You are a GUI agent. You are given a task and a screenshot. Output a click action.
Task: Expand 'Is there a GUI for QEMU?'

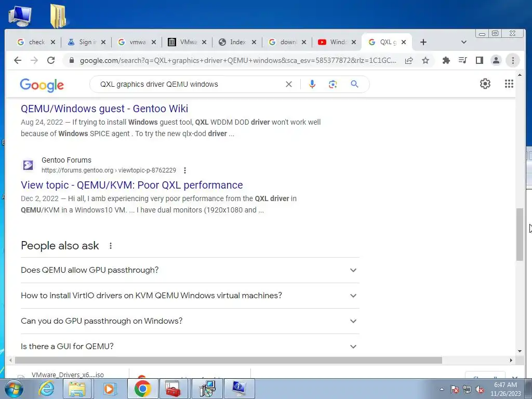click(190, 347)
